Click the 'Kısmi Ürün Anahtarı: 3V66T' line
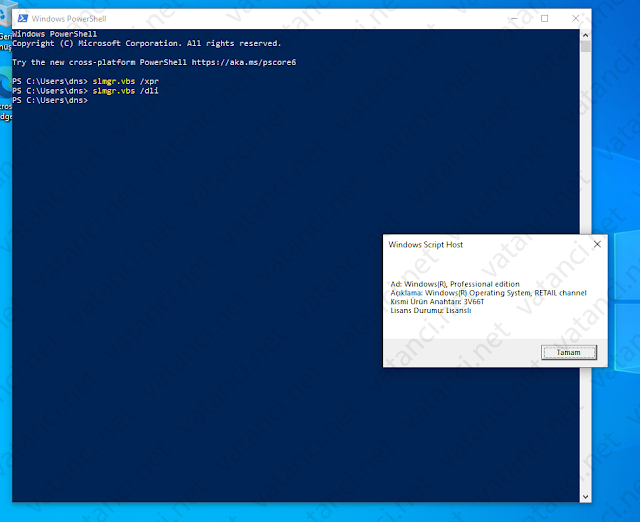The image size is (640, 522). 437,302
